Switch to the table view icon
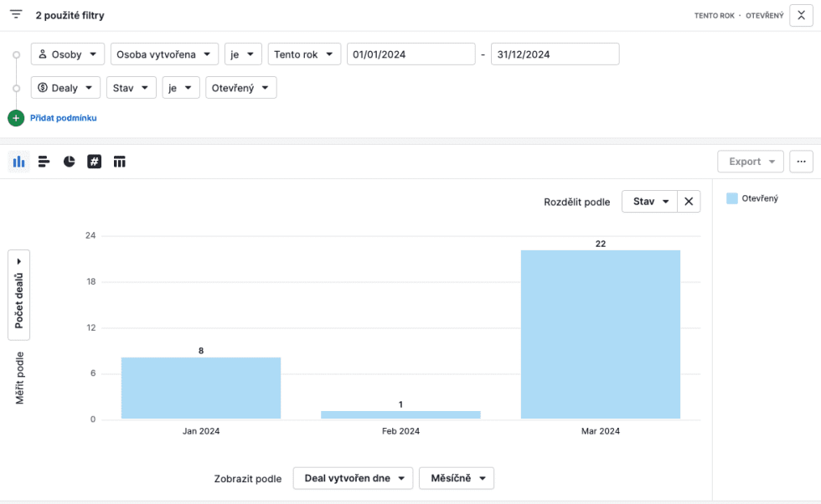Screen dimensions: 821x504 point(119,162)
